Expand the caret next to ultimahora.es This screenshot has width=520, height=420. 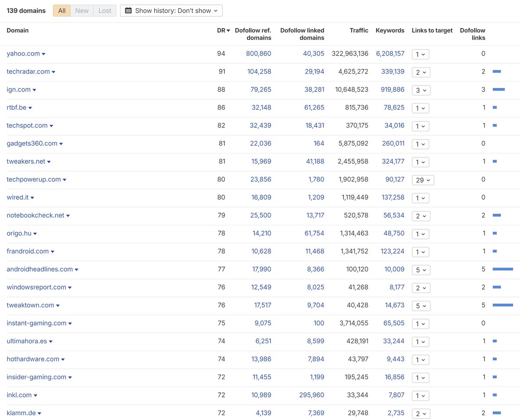[51, 342]
